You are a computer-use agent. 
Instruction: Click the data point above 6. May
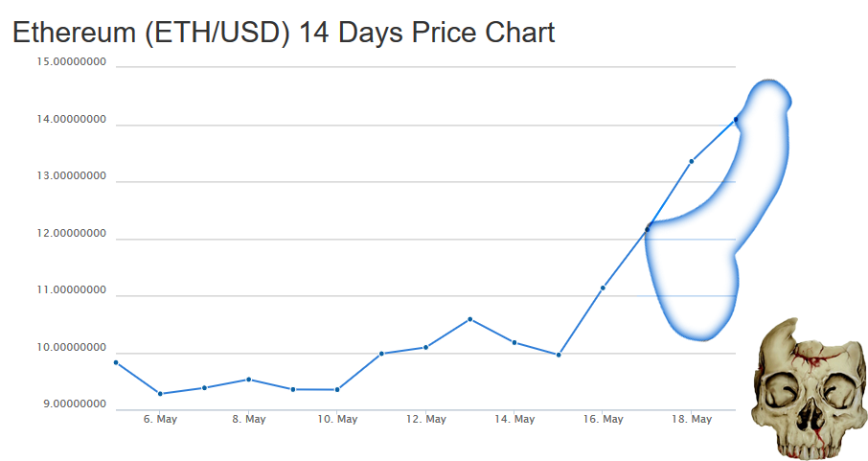coord(160,394)
